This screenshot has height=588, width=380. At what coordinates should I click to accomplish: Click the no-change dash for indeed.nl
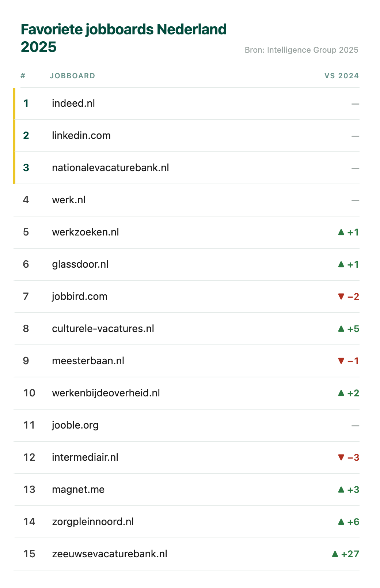pos(355,104)
